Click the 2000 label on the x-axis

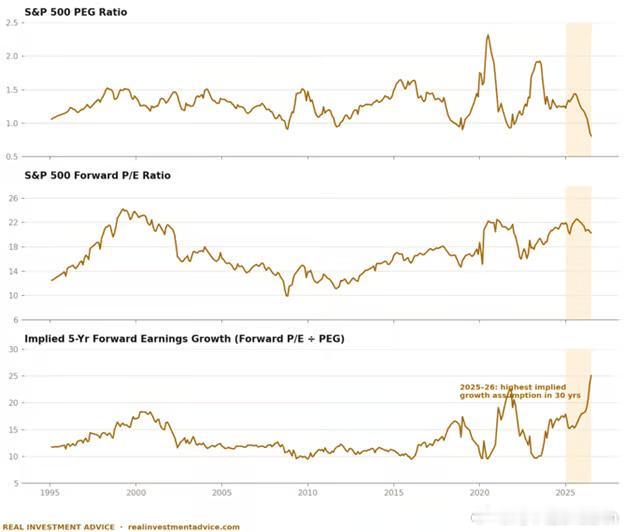[136, 493]
